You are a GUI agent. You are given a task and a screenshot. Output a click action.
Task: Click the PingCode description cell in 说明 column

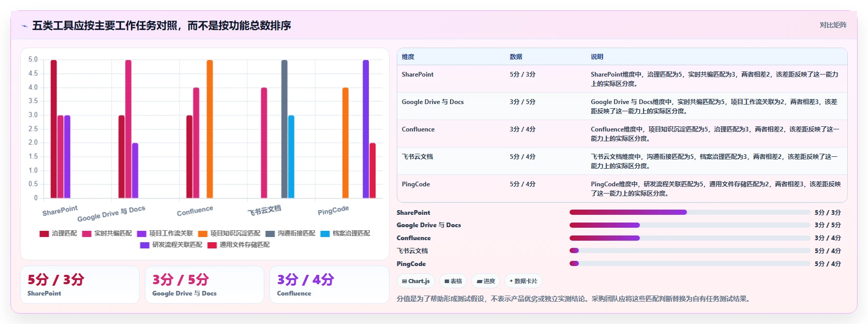click(715, 189)
